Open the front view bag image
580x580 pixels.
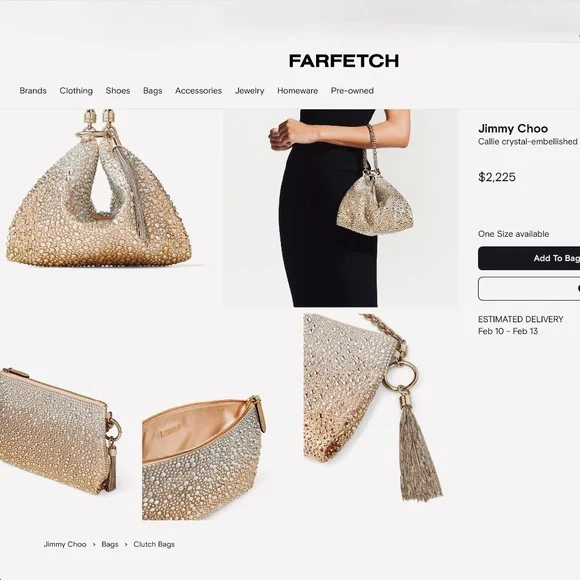(106, 189)
